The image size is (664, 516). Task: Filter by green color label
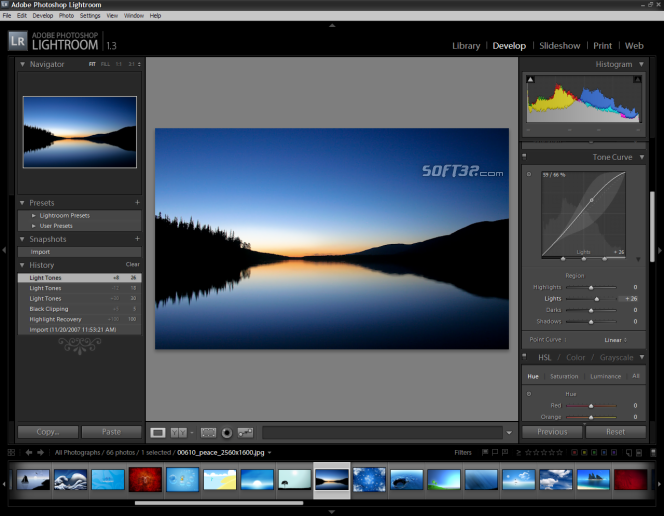(594, 453)
